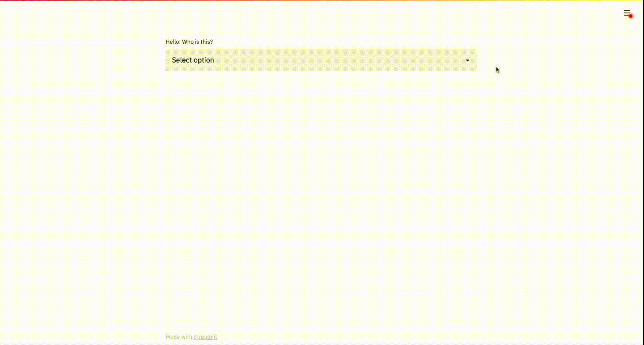Click the colored decoration bar at top
The image size is (644, 345).
click(x=322, y=1)
